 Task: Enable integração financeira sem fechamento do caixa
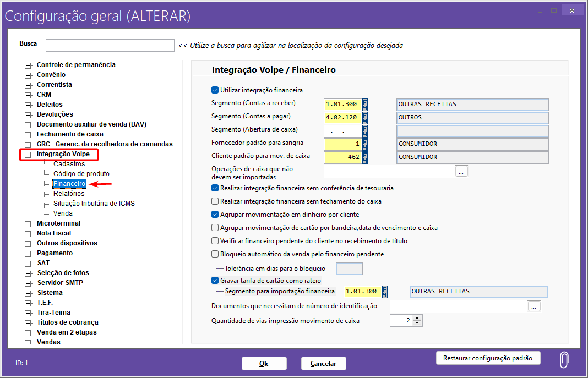point(215,201)
